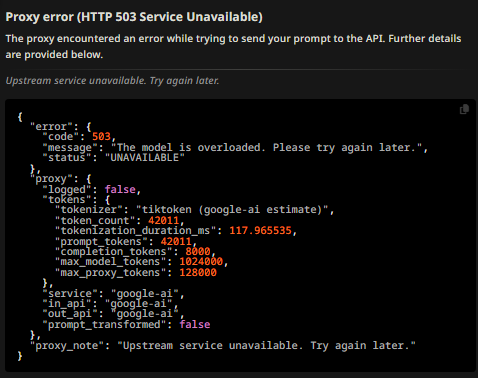This screenshot has height=378, width=478.
Task: Click the out_api value google-ai
Action: click(x=145, y=313)
